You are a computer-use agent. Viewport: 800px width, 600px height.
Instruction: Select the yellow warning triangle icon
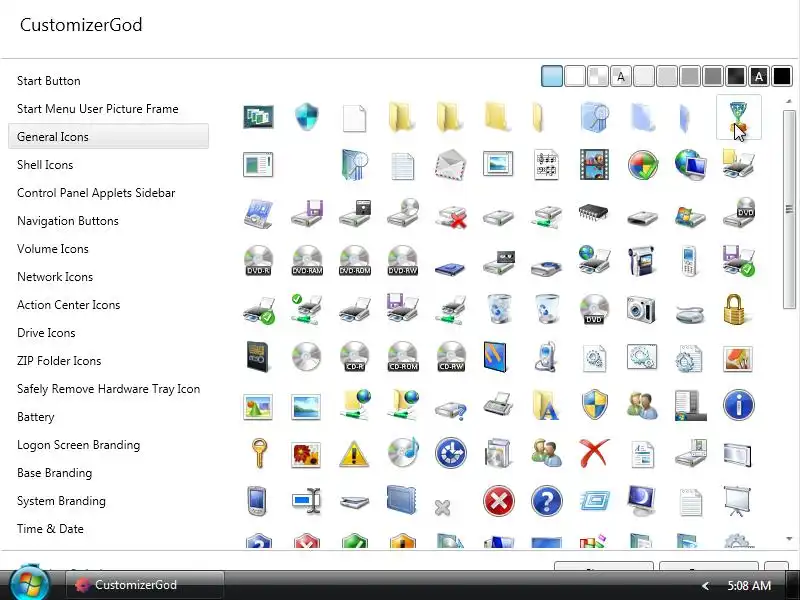tap(355, 454)
